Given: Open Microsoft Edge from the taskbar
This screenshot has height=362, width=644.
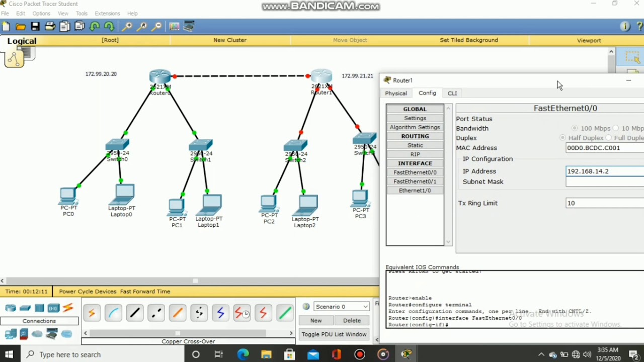Looking at the screenshot, I should (x=243, y=354).
